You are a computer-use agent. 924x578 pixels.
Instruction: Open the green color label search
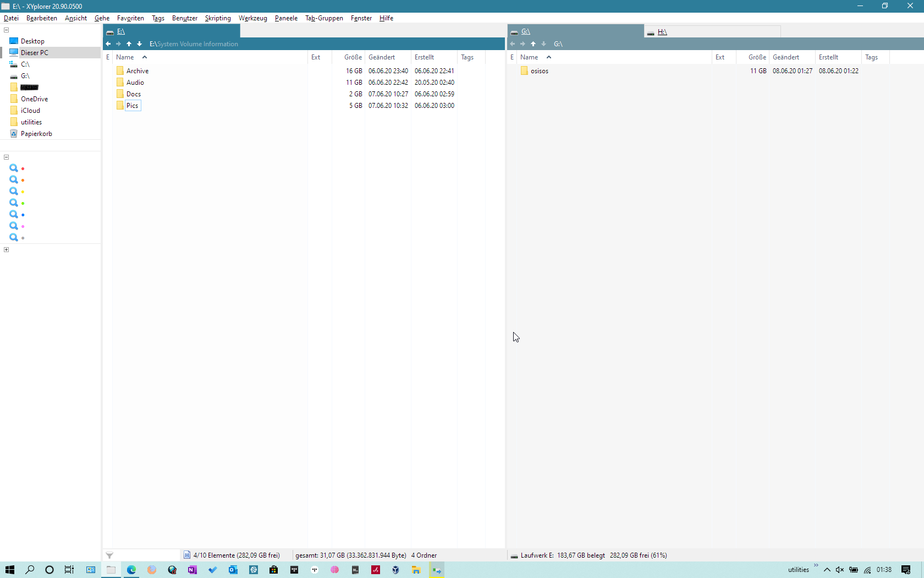tap(16, 203)
